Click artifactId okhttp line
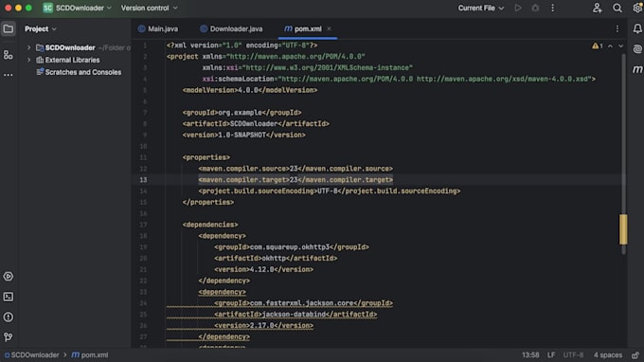Viewport: 644px width, 362px height. [x=276, y=258]
